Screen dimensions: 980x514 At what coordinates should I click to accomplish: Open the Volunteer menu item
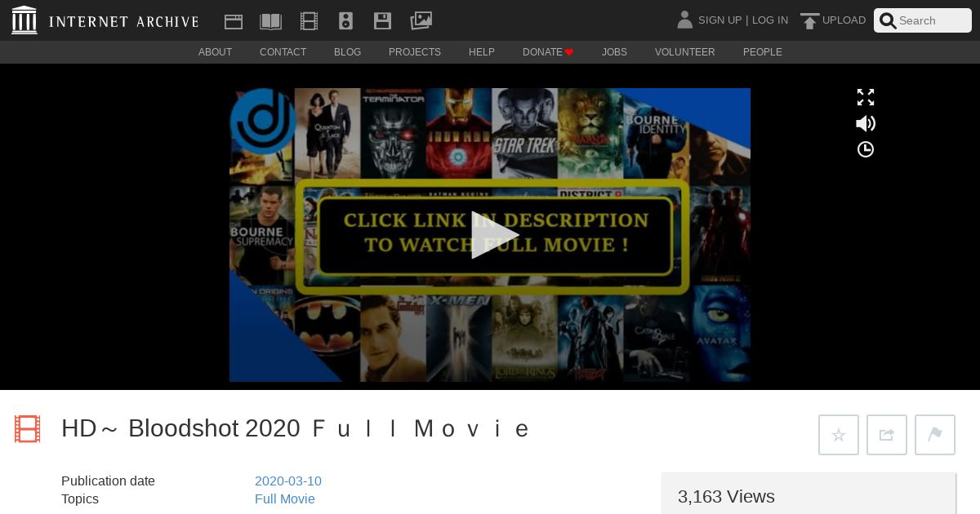pyautogui.click(x=684, y=52)
